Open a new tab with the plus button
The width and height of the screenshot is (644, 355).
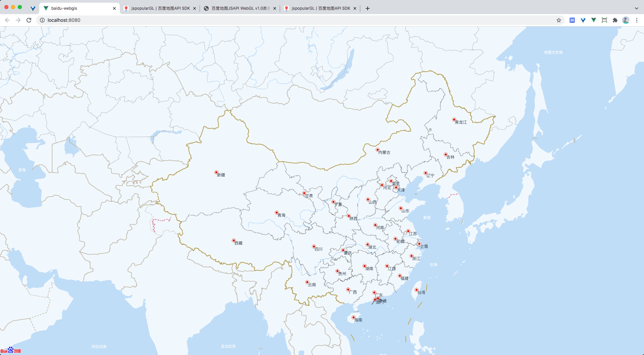[x=367, y=8]
